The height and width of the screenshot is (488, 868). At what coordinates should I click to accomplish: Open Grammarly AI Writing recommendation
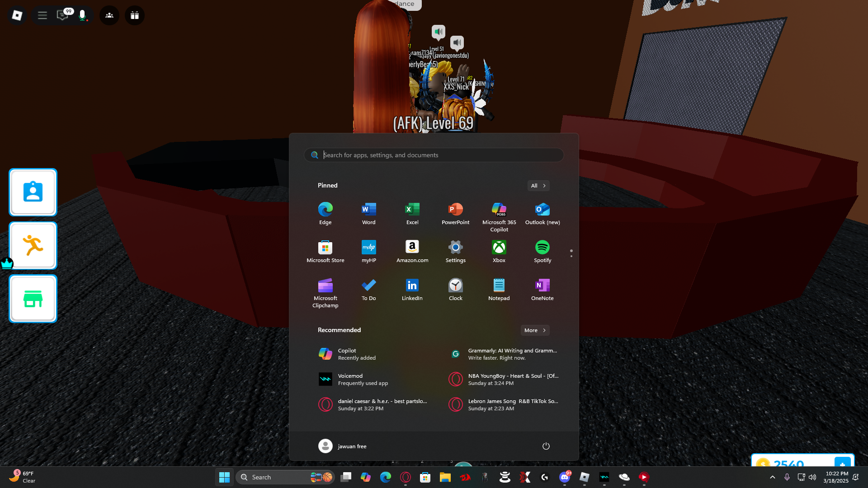(x=503, y=354)
